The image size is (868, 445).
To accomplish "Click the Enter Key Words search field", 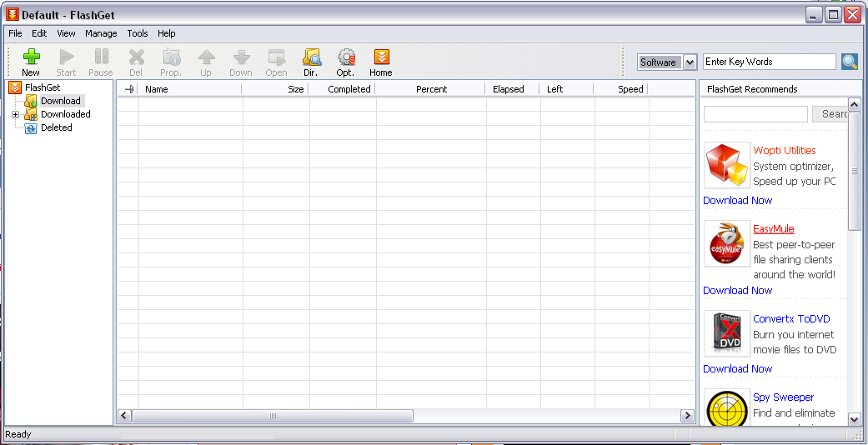I will pyautogui.click(x=770, y=62).
